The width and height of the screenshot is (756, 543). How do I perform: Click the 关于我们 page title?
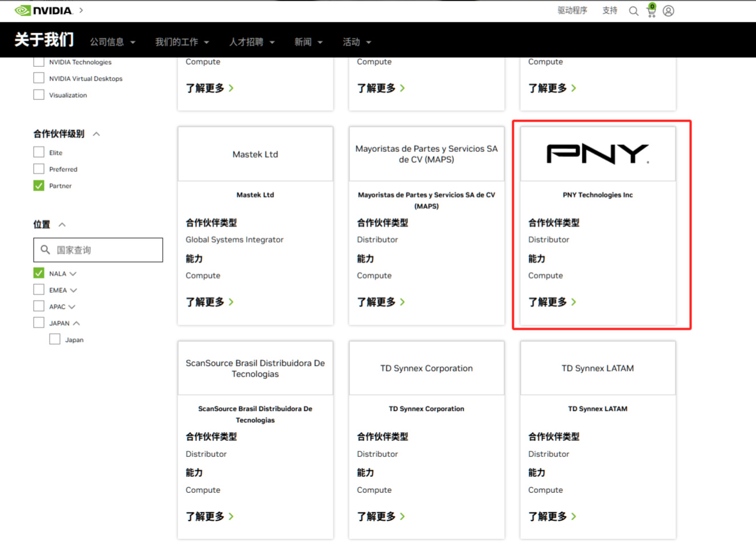(44, 39)
